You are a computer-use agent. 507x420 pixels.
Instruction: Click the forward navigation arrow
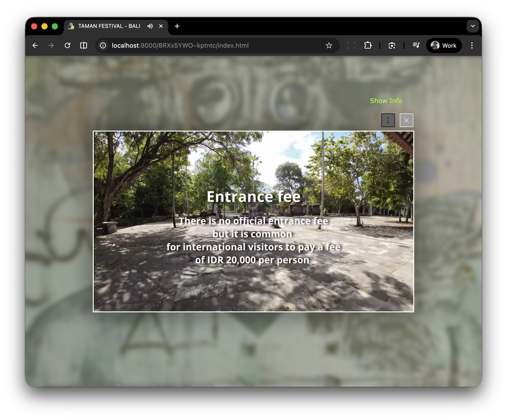pyautogui.click(x=51, y=45)
